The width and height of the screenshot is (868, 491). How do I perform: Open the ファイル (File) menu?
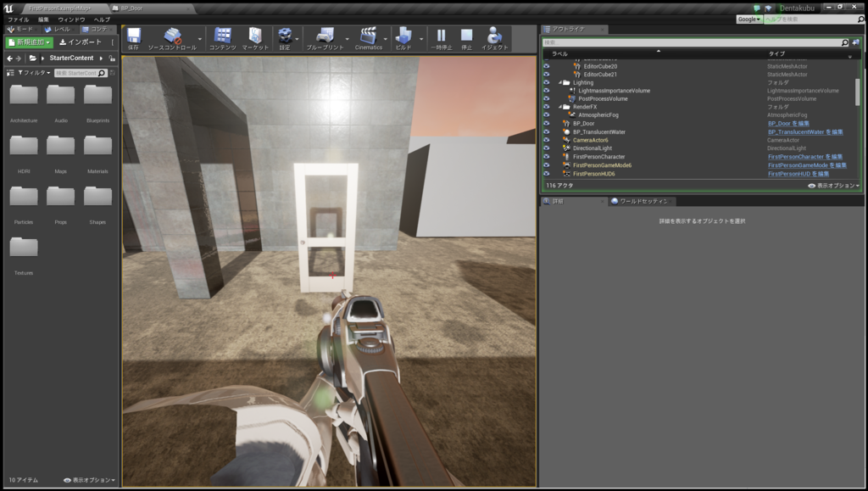click(19, 20)
